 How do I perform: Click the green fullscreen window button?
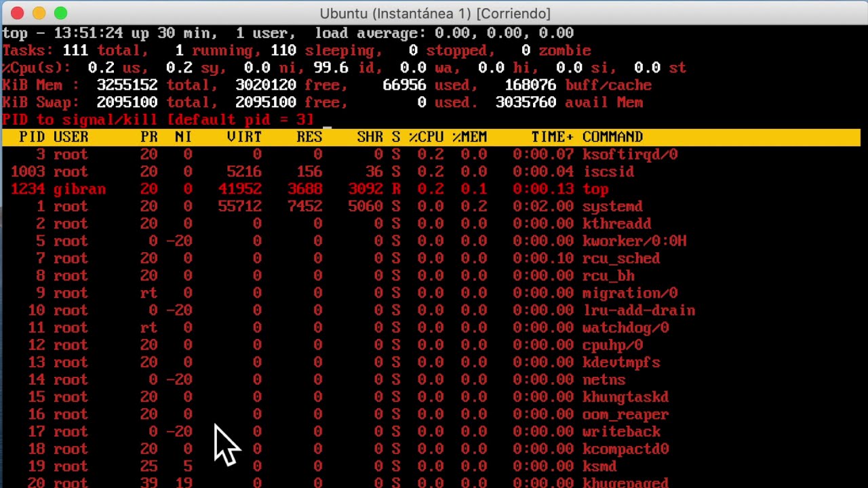(60, 13)
